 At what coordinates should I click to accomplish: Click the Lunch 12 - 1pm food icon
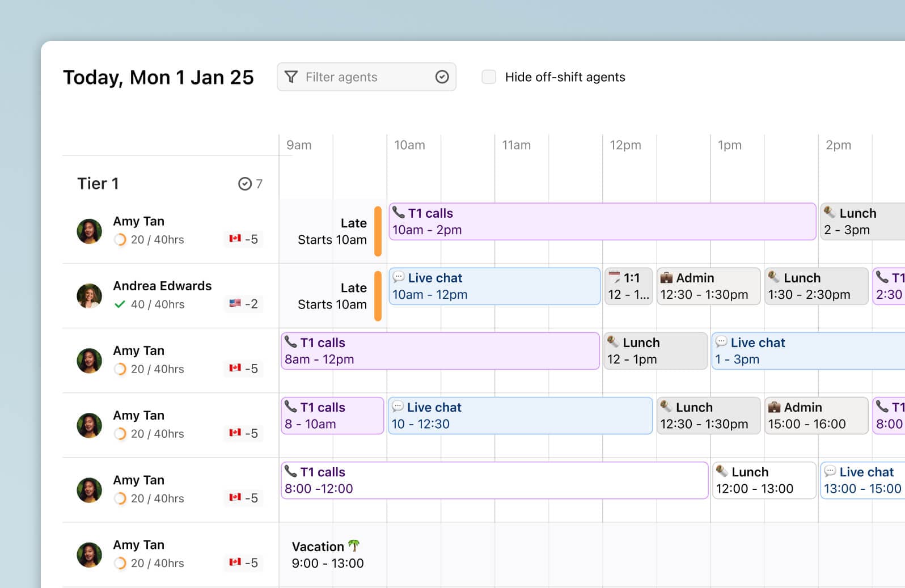point(613,341)
